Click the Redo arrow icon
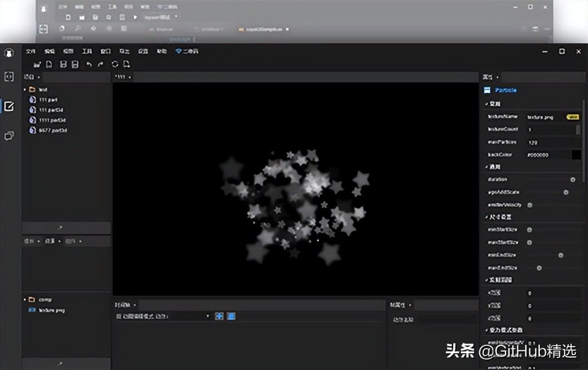 pyautogui.click(x=100, y=64)
